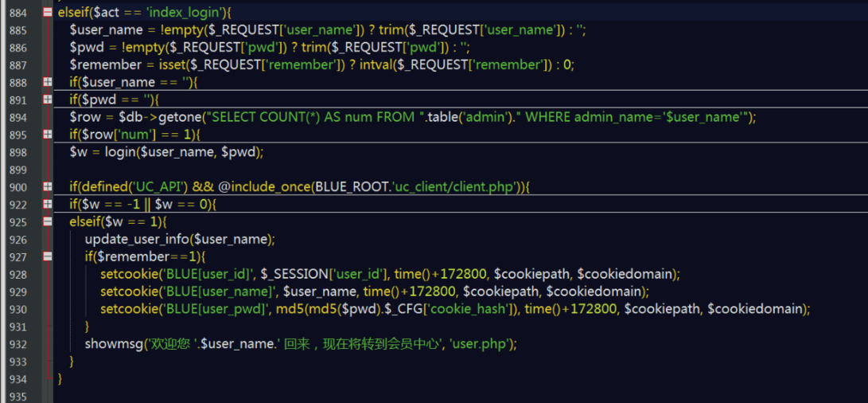Screen dimensions: 868x403
Task: Collapse the elseif index_login block fold
Action: pos(47,12)
